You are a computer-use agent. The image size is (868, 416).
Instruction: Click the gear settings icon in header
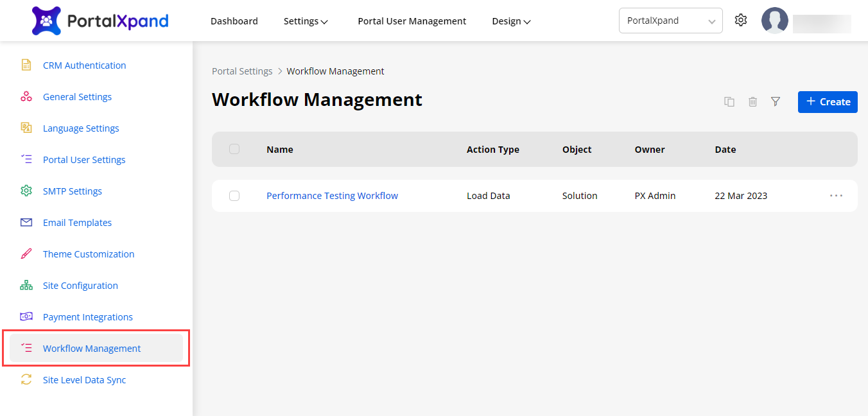coord(741,21)
